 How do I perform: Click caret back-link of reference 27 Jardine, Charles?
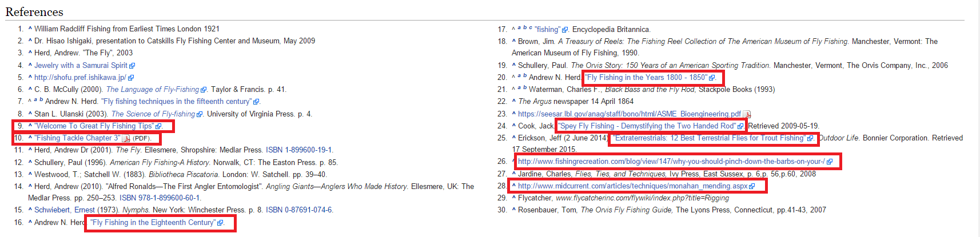tap(513, 173)
